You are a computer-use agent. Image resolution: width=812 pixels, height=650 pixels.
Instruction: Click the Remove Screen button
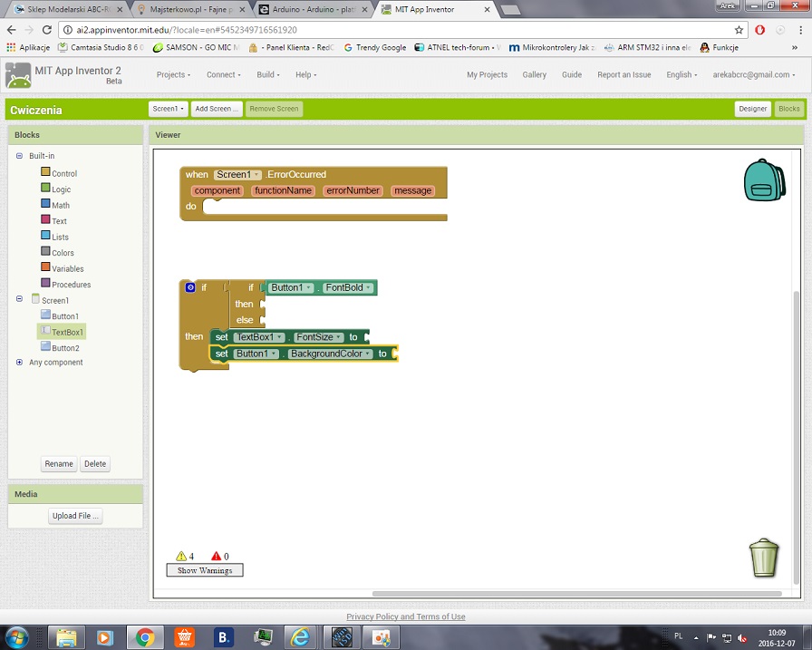[274, 109]
